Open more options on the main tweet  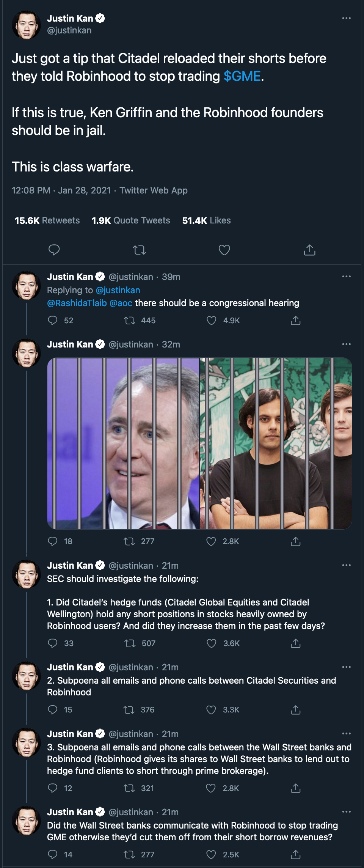[x=346, y=18]
